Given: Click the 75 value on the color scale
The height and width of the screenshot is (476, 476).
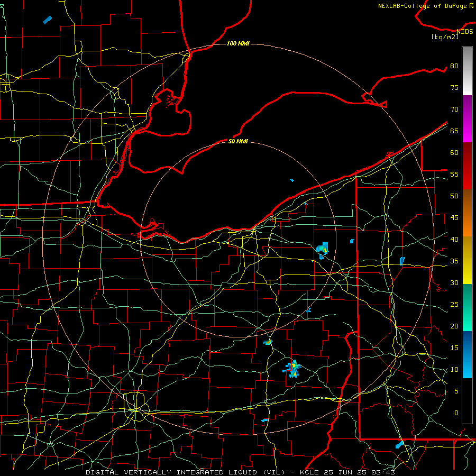Looking at the screenshot, I should coord(454,87).
